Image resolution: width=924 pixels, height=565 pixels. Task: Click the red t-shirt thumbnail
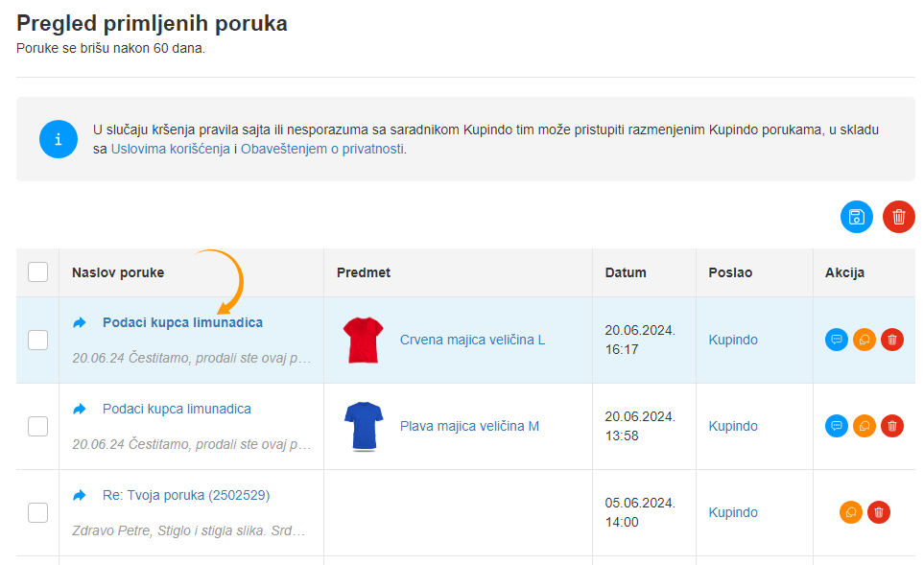(x=363, y=340)
